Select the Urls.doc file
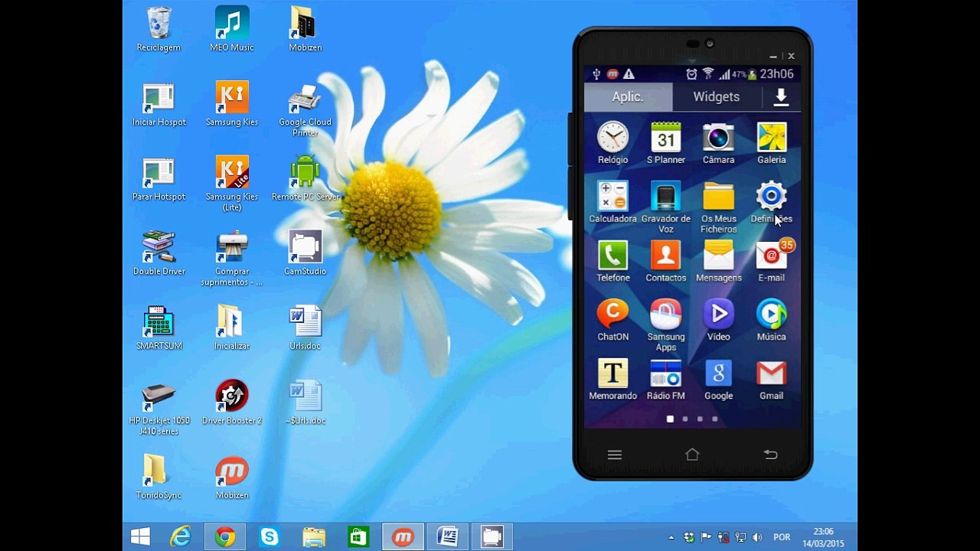 (x=305, y=328)
